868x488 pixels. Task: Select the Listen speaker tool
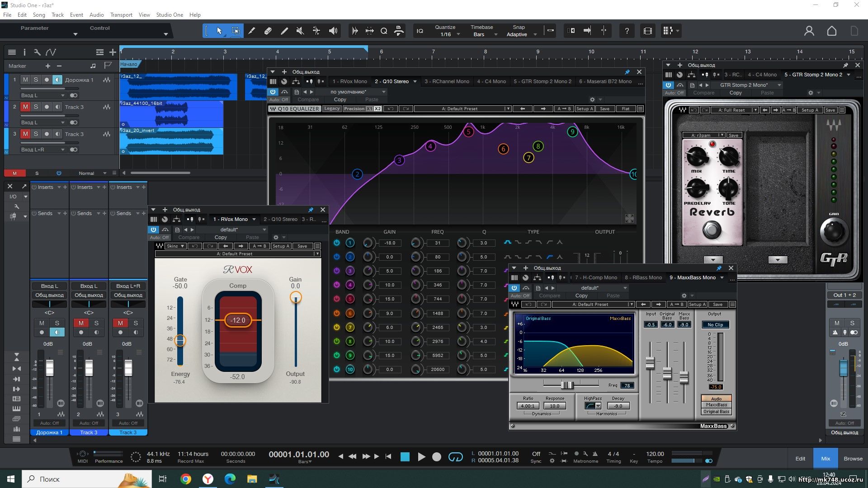(x=333, y=31)
